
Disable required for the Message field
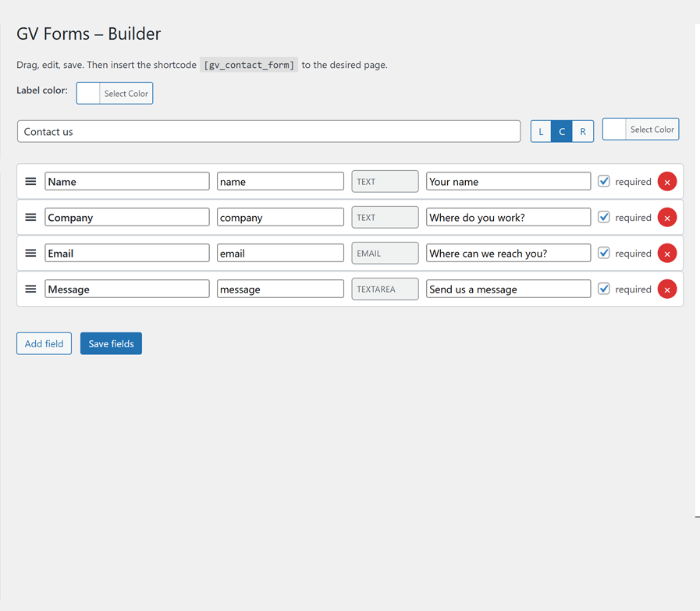(x=603, y=289)
